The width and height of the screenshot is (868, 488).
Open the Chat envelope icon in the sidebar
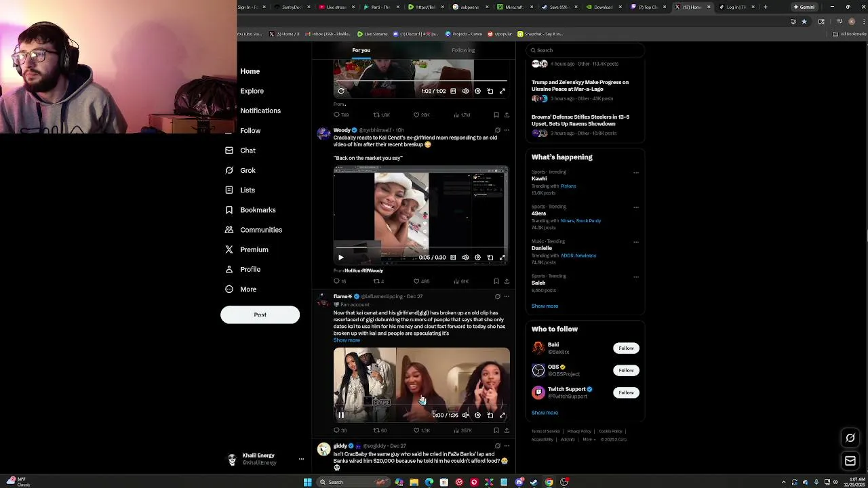[229, 150]
